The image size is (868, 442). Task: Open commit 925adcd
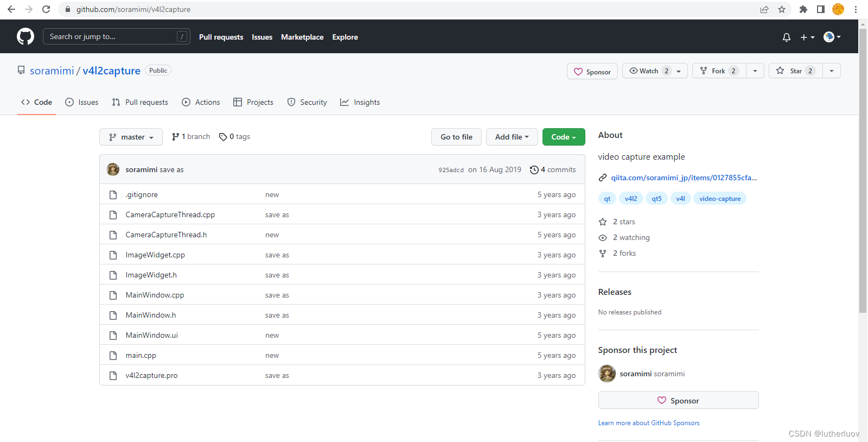point(451,170)
